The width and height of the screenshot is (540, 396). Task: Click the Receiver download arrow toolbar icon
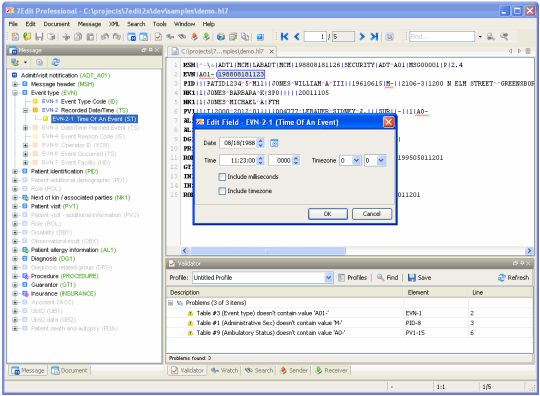tap(206, 37)
